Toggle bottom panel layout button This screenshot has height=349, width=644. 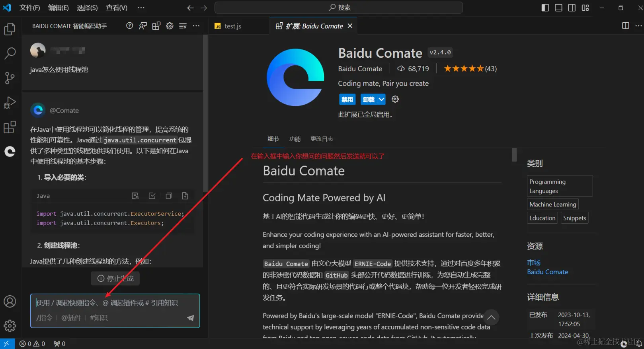558,8
